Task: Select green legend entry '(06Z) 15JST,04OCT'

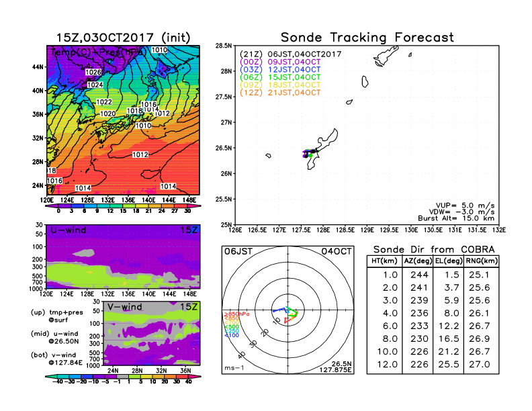Action: point(280,77)
